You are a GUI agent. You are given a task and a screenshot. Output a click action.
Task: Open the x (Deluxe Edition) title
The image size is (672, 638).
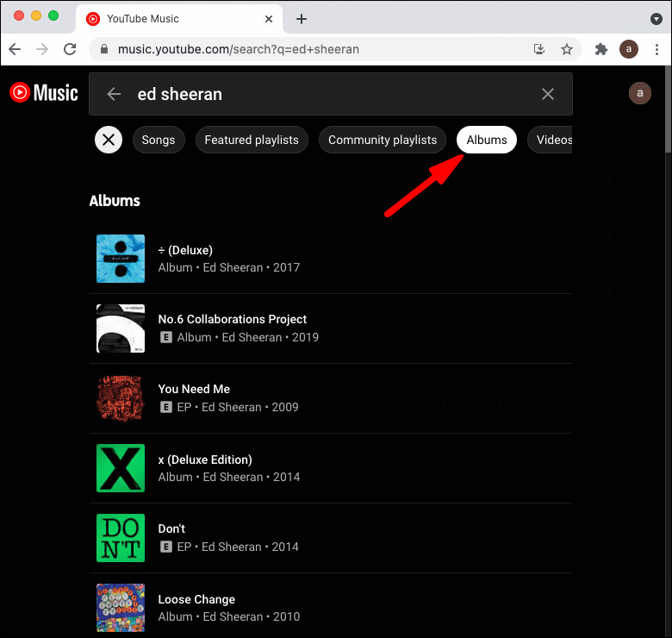[x=205, y=460]
